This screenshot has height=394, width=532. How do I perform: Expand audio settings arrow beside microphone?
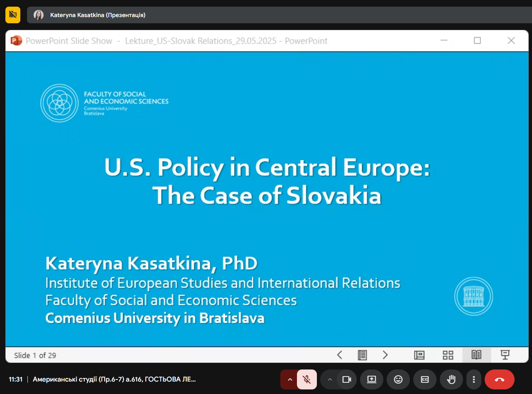(289, 379)
